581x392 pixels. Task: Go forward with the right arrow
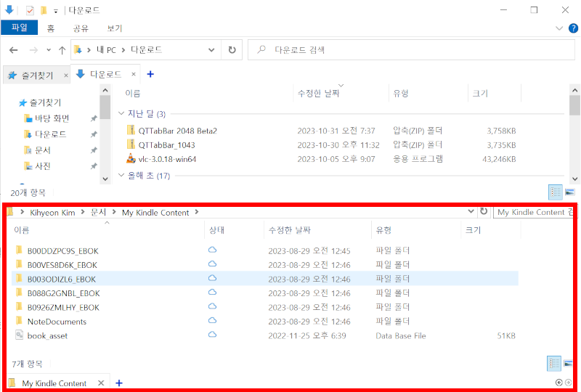point(33,50)
